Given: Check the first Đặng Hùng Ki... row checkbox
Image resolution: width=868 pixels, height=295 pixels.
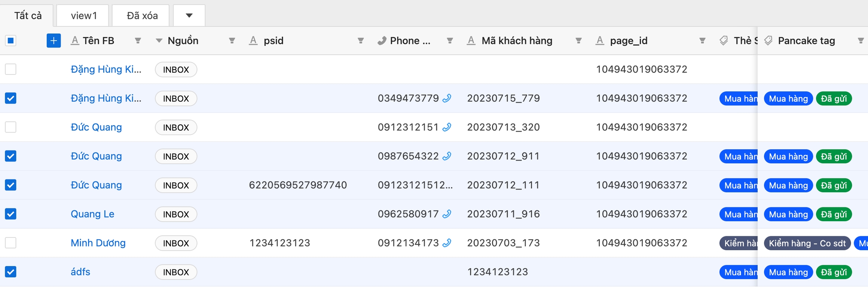Looking at the screenshot, I should pos(11,69).
